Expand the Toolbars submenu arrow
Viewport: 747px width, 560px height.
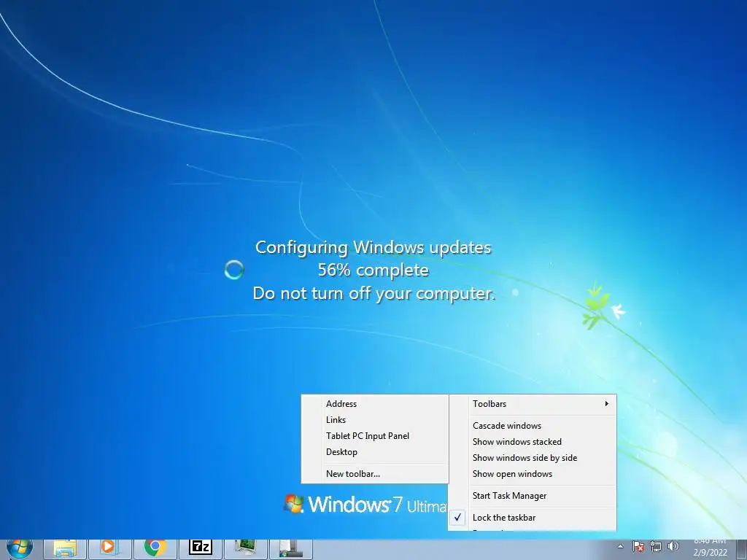pos(606,404)
